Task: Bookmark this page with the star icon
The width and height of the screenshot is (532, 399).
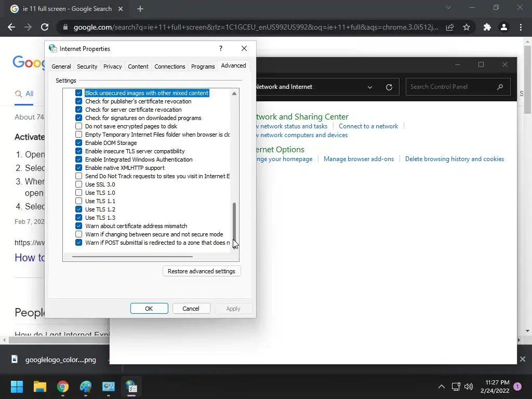Action: (467, 27)
